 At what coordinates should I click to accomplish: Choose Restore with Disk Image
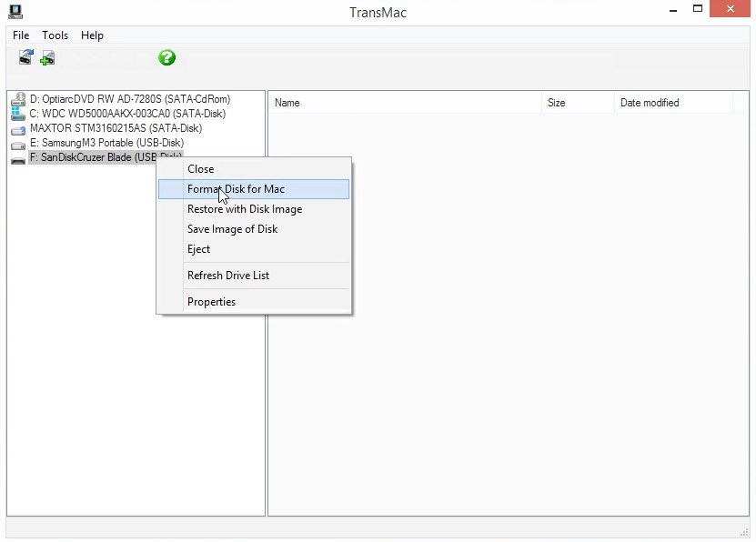[x=254, y=209]
